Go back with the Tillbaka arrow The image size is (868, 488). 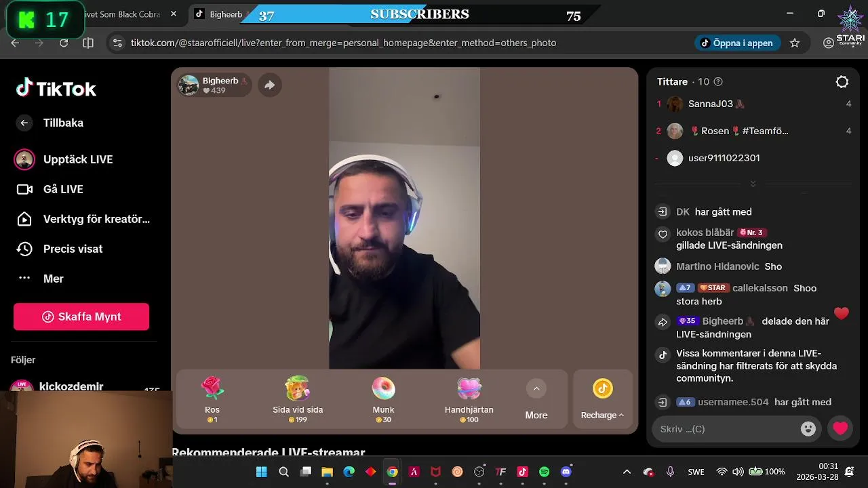(x=24, y=123)
